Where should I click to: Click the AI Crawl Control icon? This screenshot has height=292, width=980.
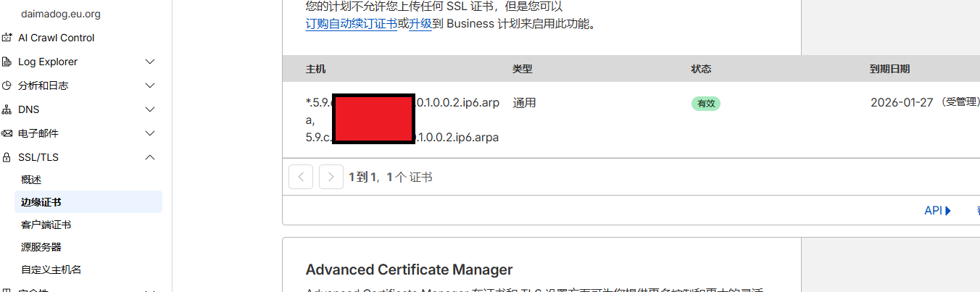[7, 38]
